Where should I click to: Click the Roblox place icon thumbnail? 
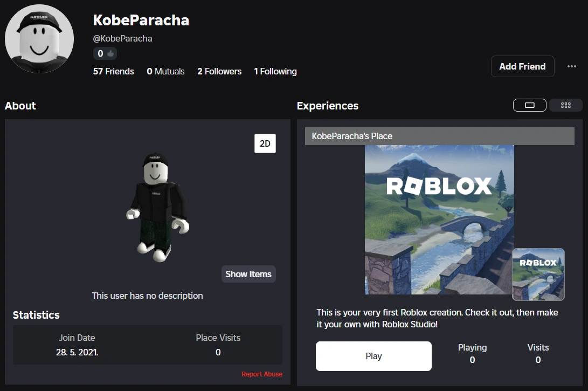point(538,275)
